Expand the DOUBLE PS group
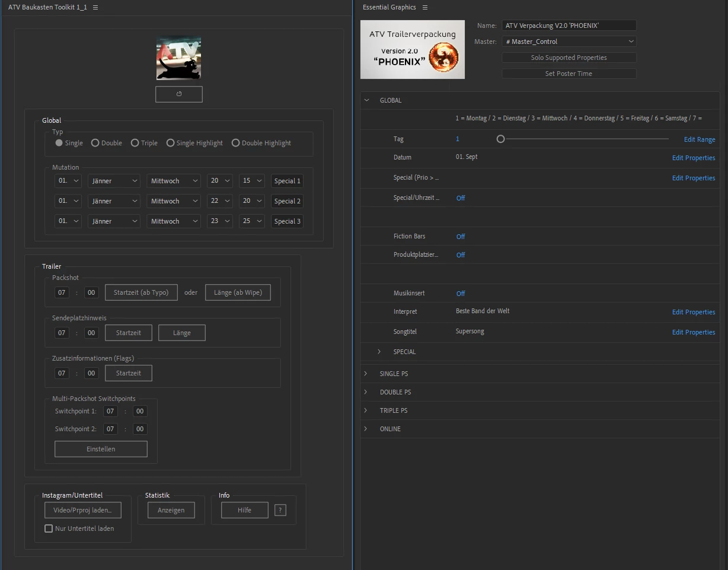 pyautogui.click(x=366, y=392)
